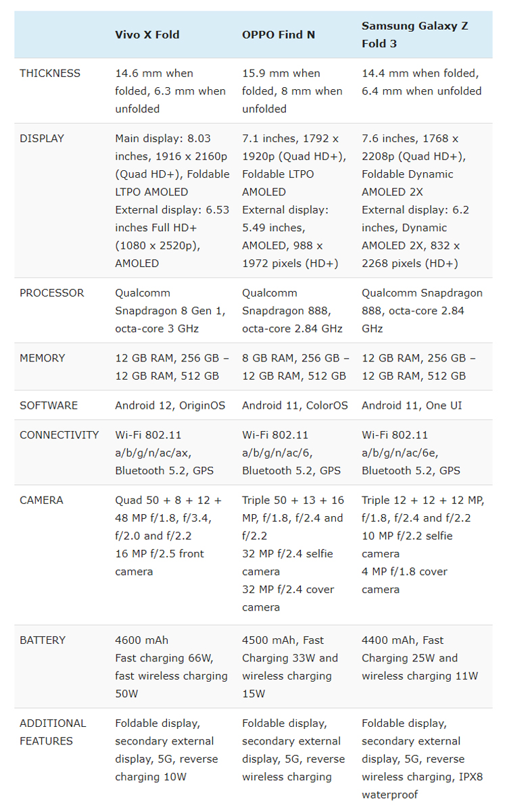Select the THICKNESS row label
507x812 pixels.
pyautogui.click(x=50, y=73)
